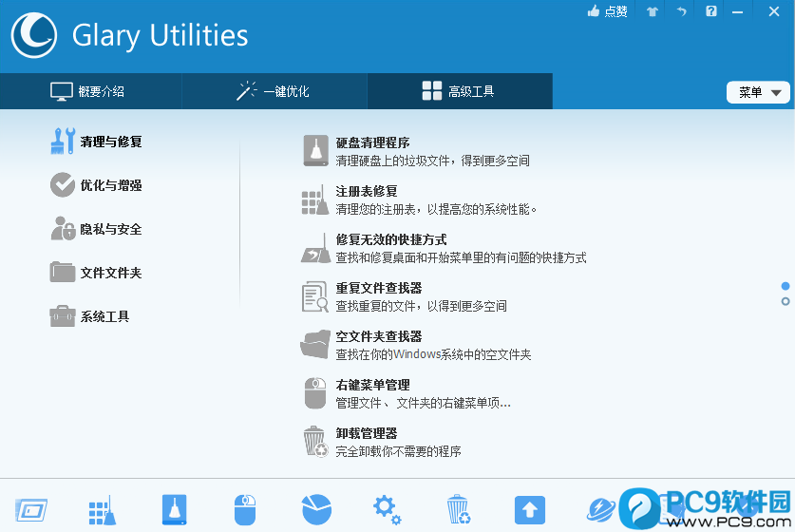Screen dimensions: 795x532
Task: Click the bottom toolbar screen window icon
Action: tap(31, 510)
